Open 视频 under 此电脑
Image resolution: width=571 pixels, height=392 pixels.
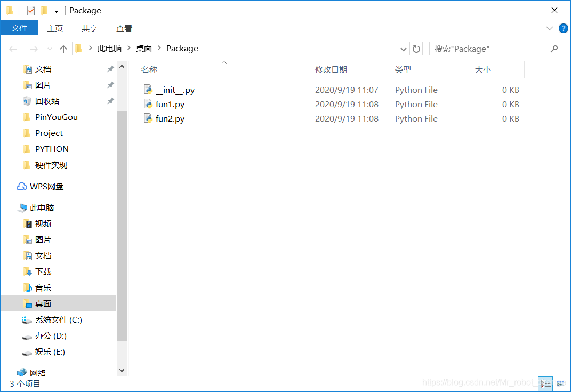click(43, 223)
